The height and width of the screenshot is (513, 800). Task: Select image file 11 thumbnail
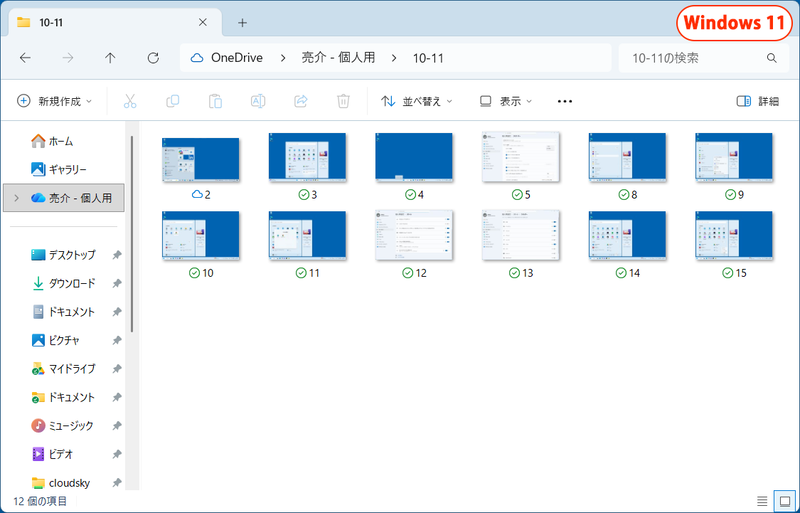tap(307, 236)
